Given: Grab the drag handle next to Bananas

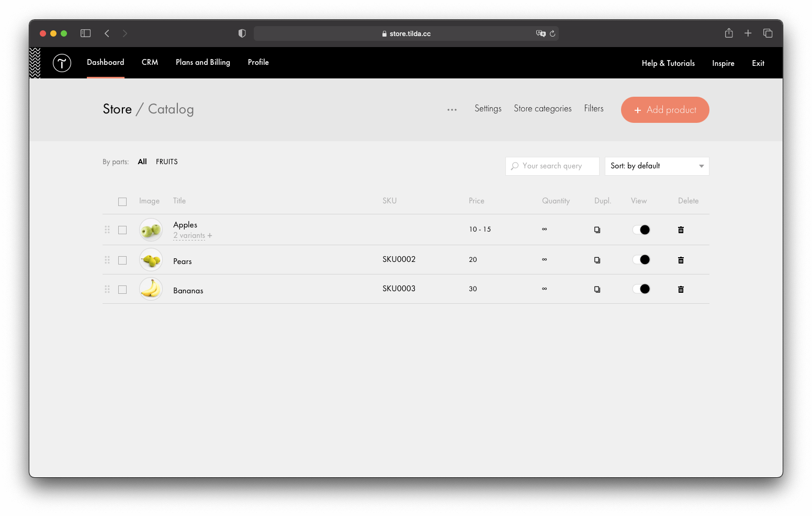Looking at the screenshot, I should [x=107, y=289].
